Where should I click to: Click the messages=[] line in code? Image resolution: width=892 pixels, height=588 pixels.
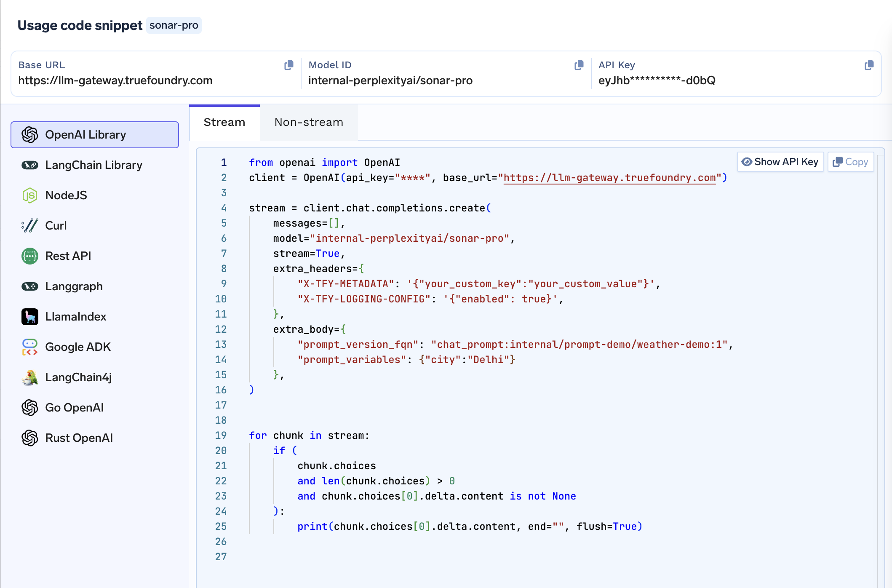coord(309,223)
